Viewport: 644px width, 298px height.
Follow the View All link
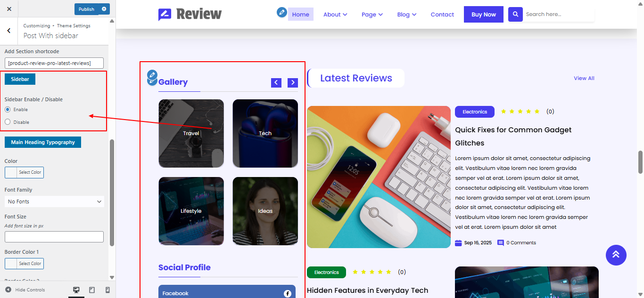pyautogui.click(x=584, y=78)
